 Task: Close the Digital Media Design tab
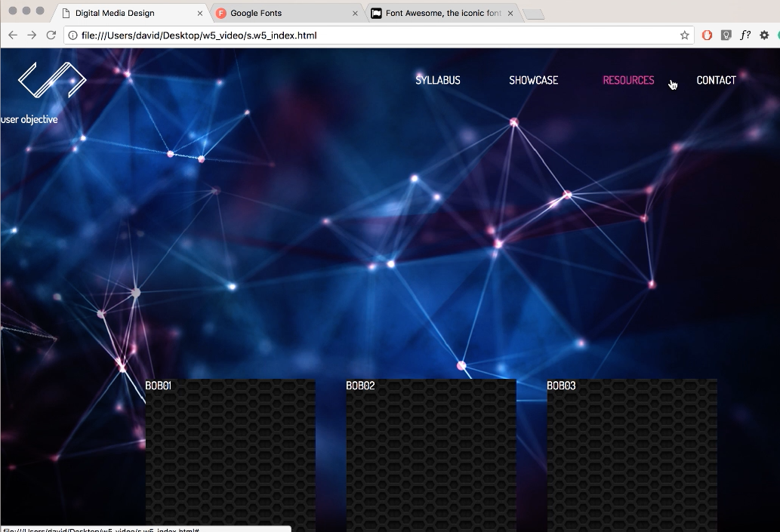(x=200, y=13)
